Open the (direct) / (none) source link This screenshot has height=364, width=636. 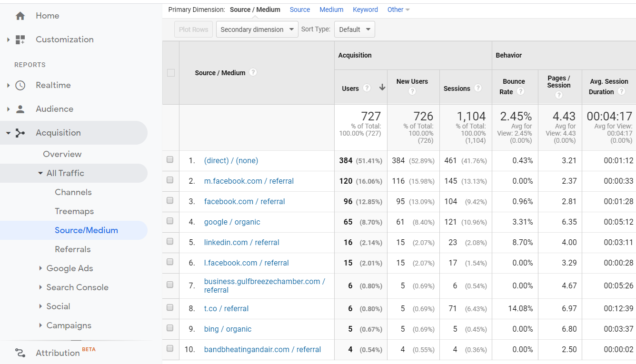point(231,160)
